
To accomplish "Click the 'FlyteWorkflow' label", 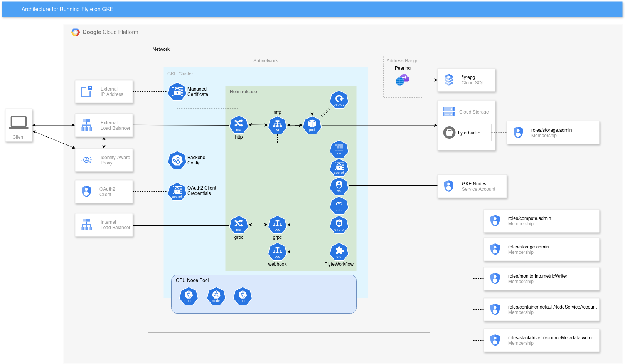I will [339, 264].
